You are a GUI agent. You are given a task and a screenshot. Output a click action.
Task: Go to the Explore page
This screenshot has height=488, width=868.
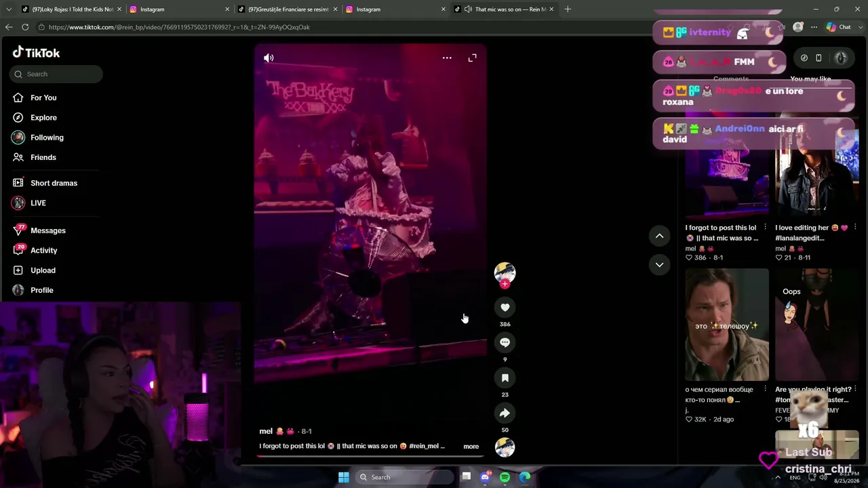click(43, 117)
